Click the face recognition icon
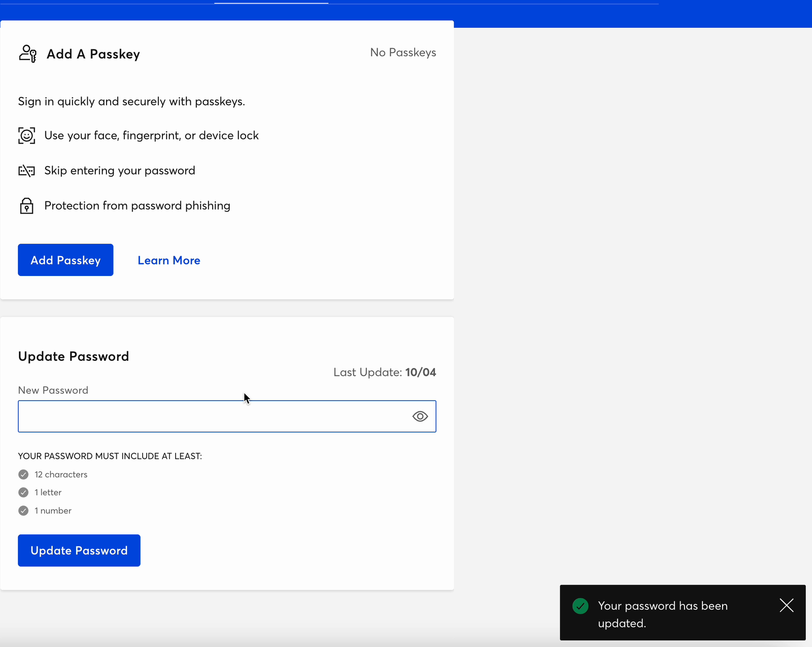 click(27, 135)
